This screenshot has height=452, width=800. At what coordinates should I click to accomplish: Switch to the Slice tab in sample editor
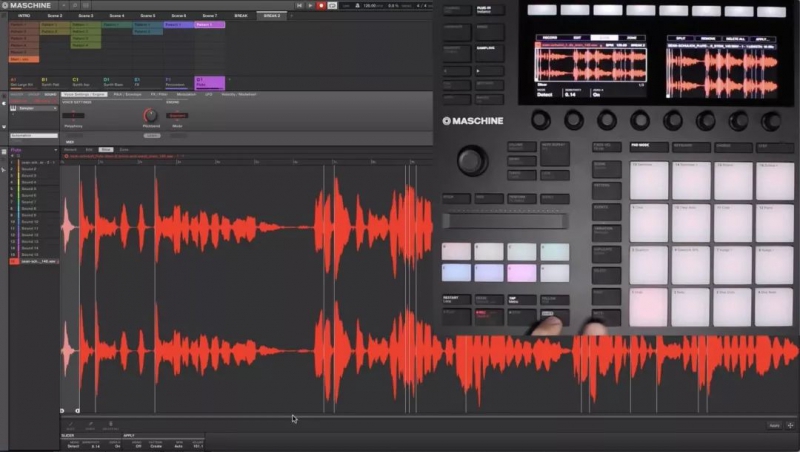click(x=106, y=149)
